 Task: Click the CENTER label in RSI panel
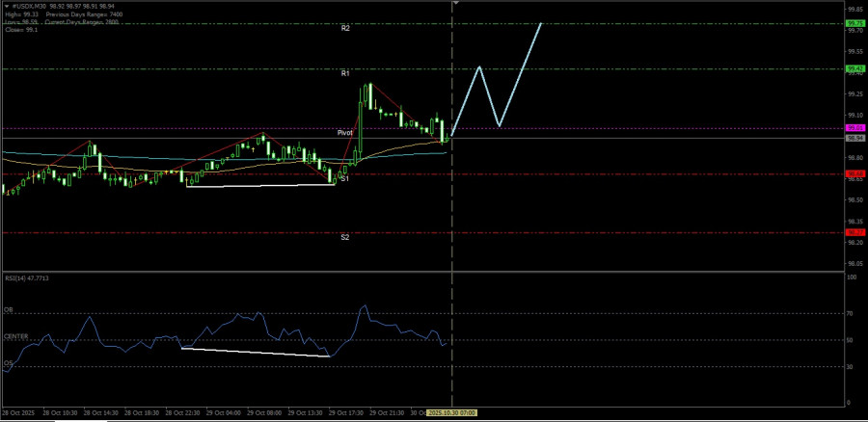point(15,337)
